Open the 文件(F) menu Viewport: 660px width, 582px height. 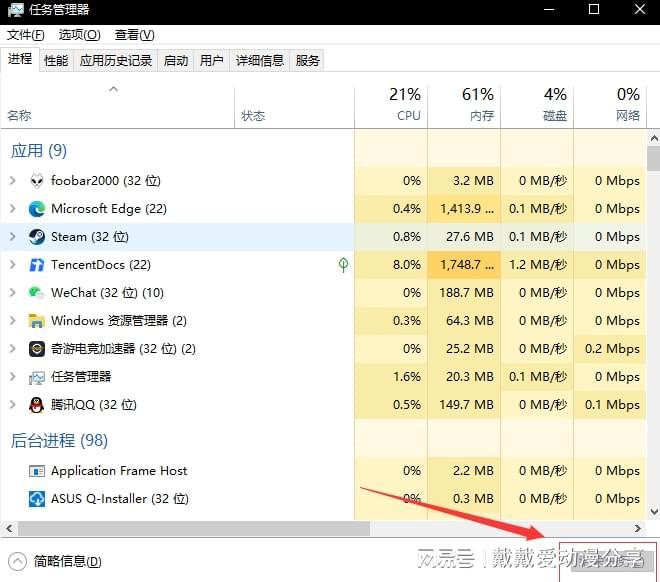[26, 35]
